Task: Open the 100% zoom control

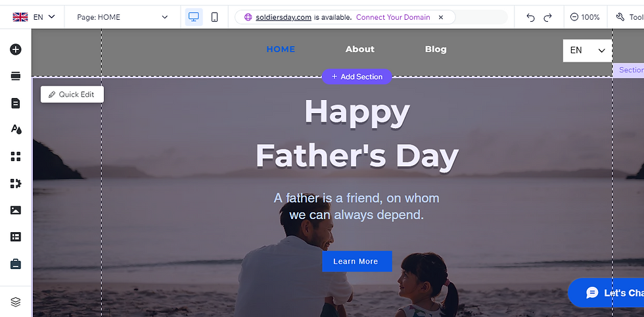Action: (x=586, y=17)
